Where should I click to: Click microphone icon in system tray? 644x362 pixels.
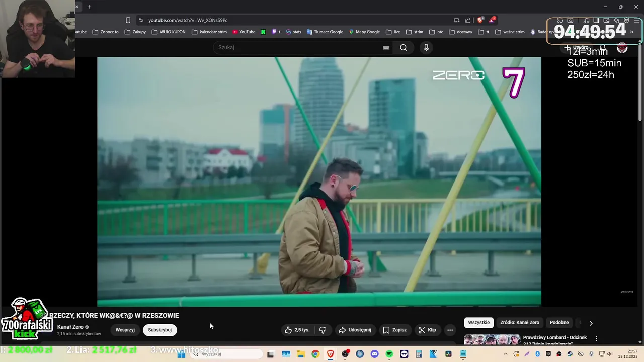click(x=592, y=354)
